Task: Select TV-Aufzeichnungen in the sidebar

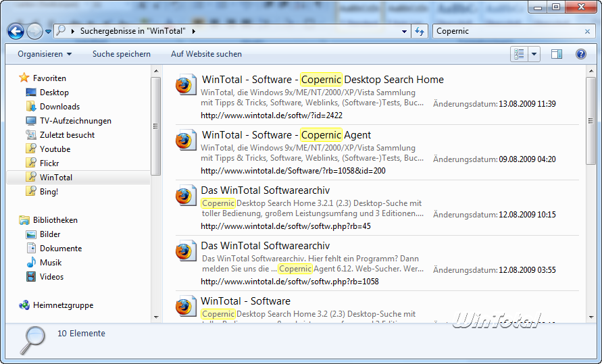Action: point(75,121)
